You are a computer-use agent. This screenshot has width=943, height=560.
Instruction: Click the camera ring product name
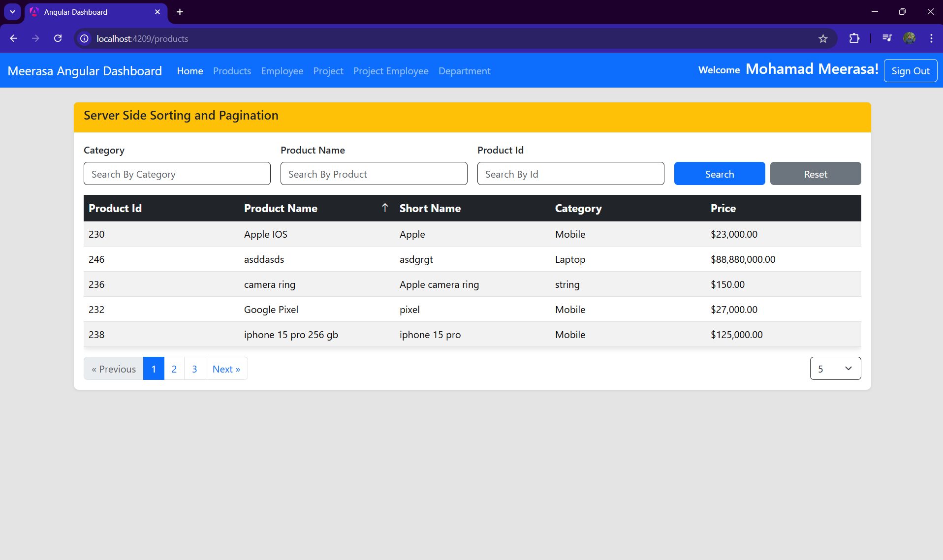point(270,284)
